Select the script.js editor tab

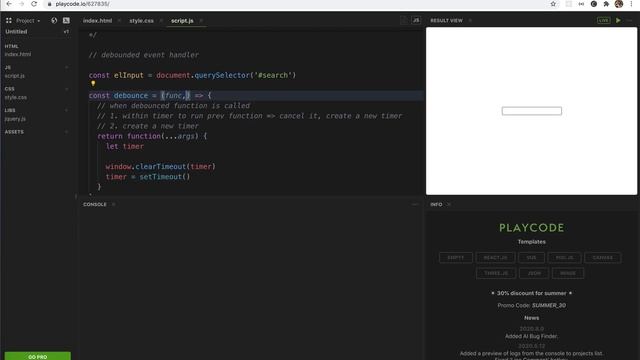click(x=182, y=20)
